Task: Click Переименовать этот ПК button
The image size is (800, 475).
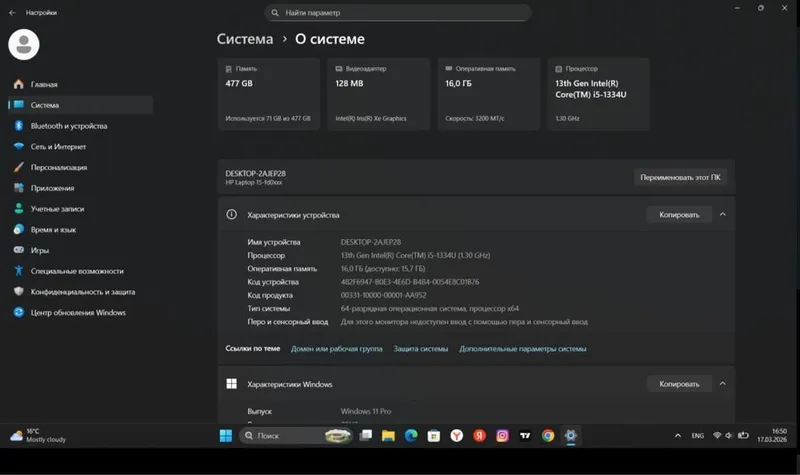Action: tap(680, 178)
